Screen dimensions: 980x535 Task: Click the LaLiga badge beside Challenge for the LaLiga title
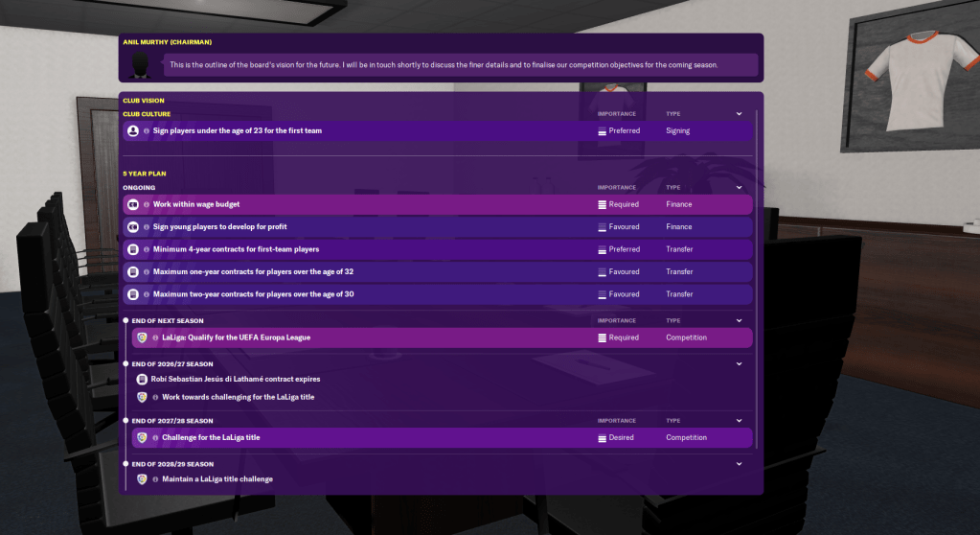142,437
